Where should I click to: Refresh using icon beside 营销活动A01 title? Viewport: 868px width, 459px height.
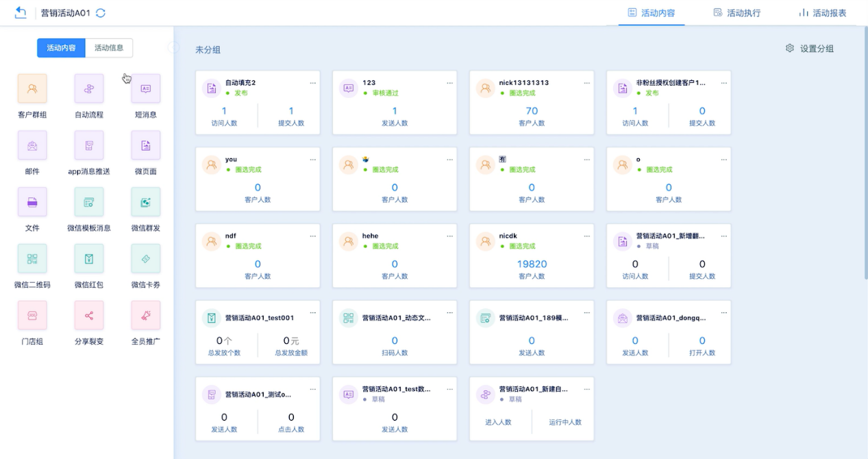coord(101,13)
